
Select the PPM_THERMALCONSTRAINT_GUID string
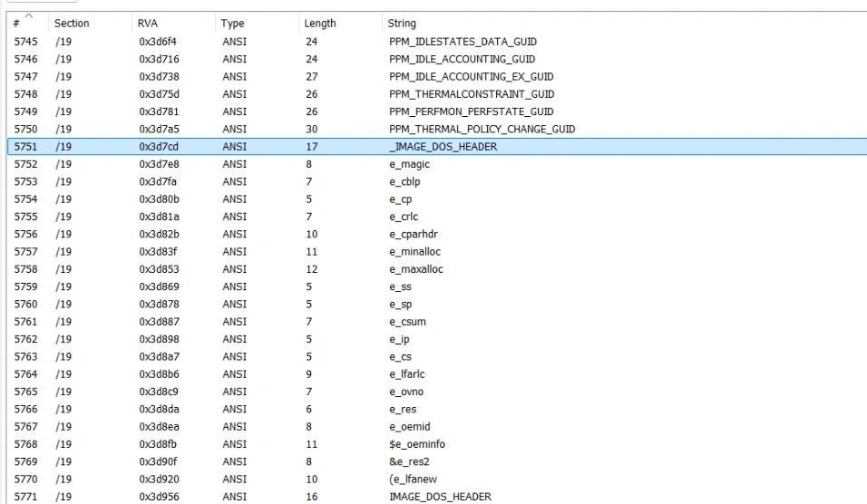tap(472, 94)
